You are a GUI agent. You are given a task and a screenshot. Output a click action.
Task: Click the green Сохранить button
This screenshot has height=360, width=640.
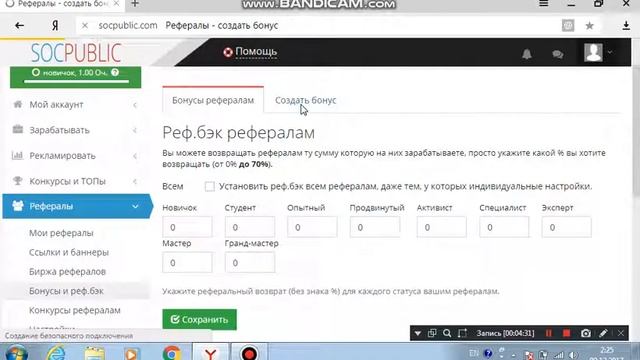pyautogui.click(x=199, y=319)
